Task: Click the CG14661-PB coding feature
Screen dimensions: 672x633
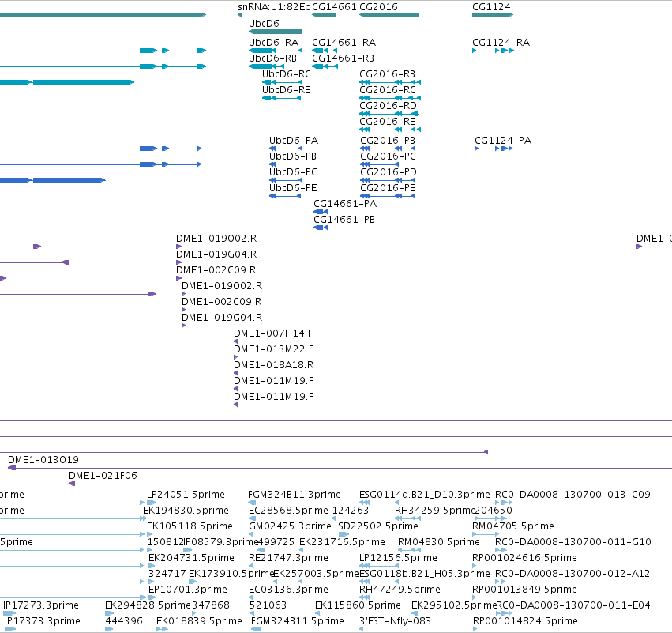Action: coord(321,228)
